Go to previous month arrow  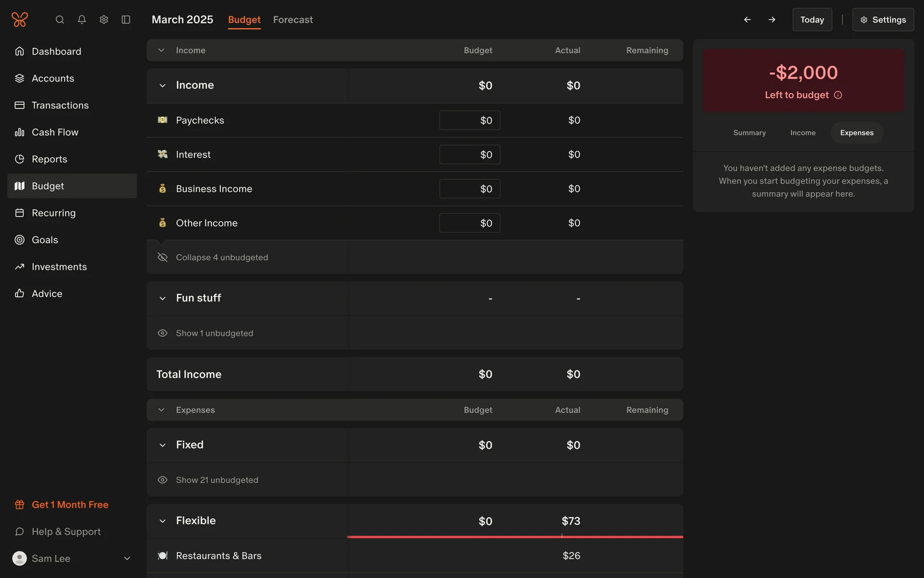(747, 20)
